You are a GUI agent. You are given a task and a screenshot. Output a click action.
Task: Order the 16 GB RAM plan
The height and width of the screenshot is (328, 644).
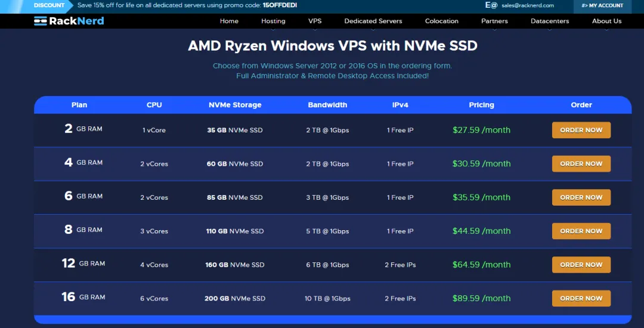[x=581, y=298]
